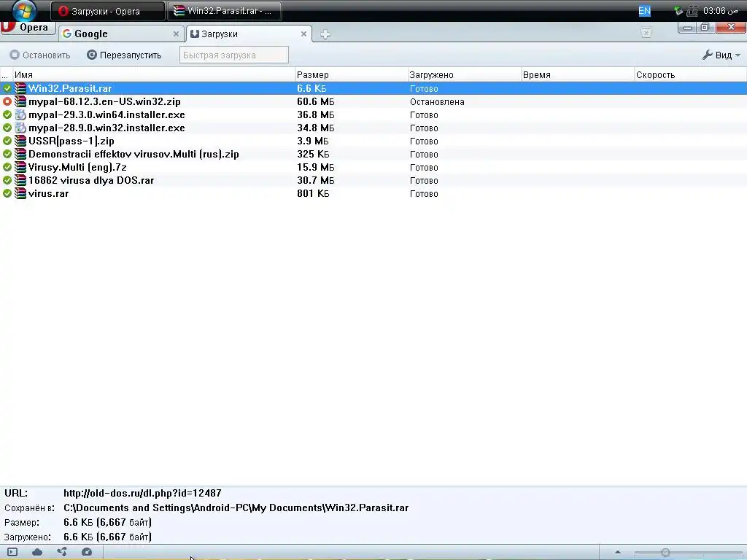Select mypal-68.12.3.en-US.win32.zip download

point(373,101)
